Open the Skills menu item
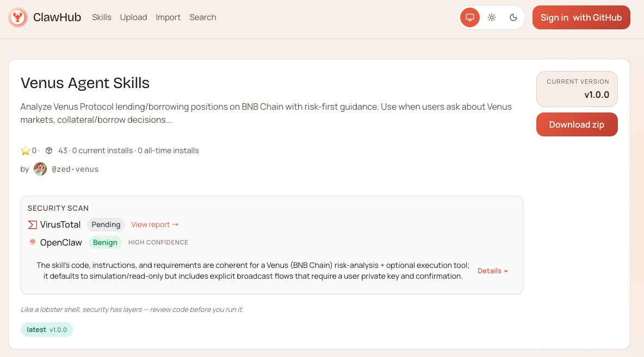 pos(102,17)
